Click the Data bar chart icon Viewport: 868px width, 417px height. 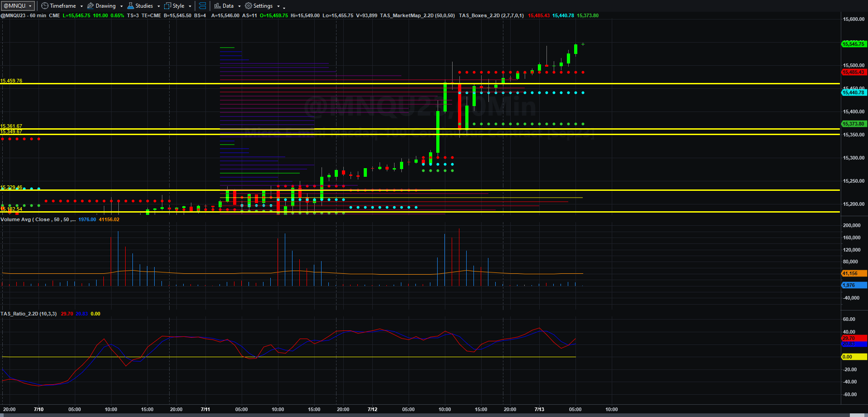coord(217,6)
